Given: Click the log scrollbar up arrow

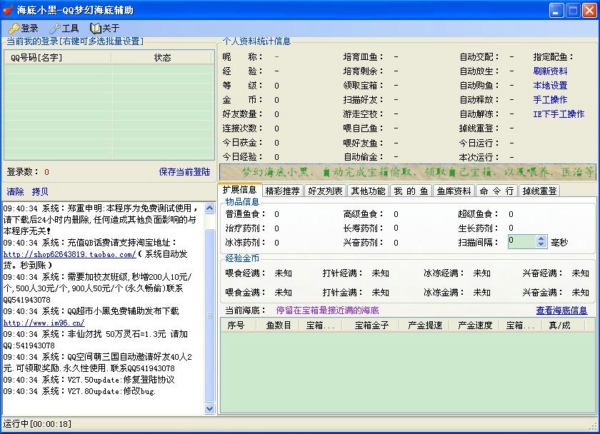Looking at the screenshot, I should click(210, 208).
